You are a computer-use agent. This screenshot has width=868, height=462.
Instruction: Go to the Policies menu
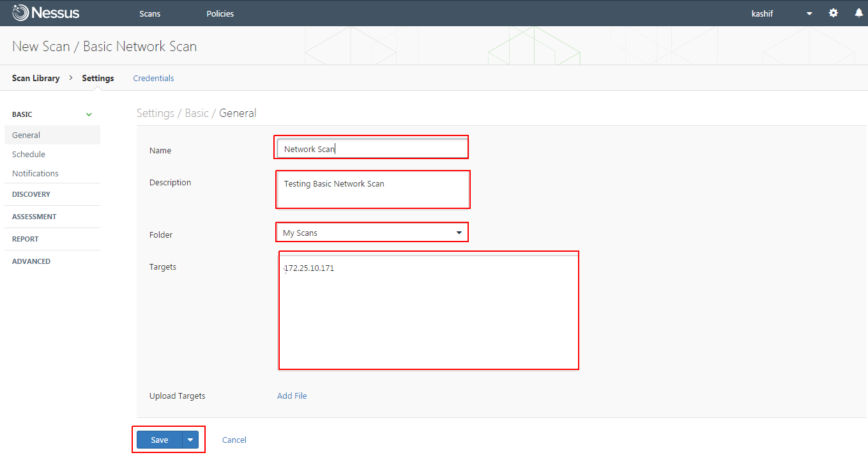click(220, 13)
